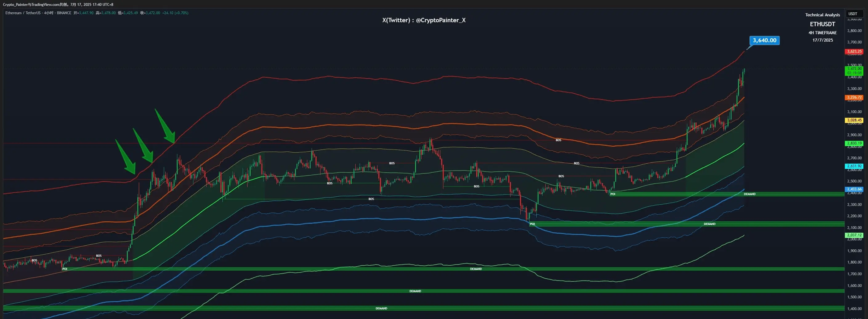Click the X(Twitter) : @CryptoPainter_X text

pos(424,20)
